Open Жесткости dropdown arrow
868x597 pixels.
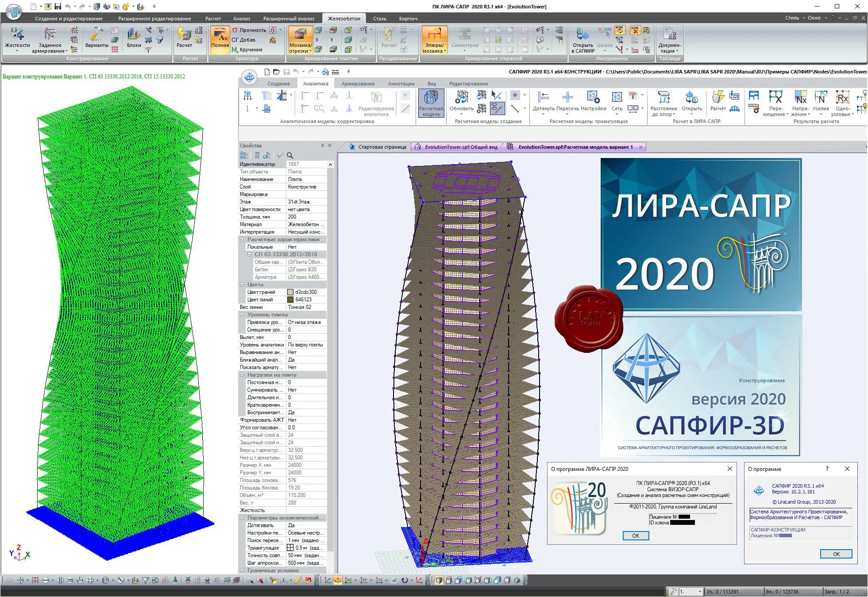(x=17, y=51)
